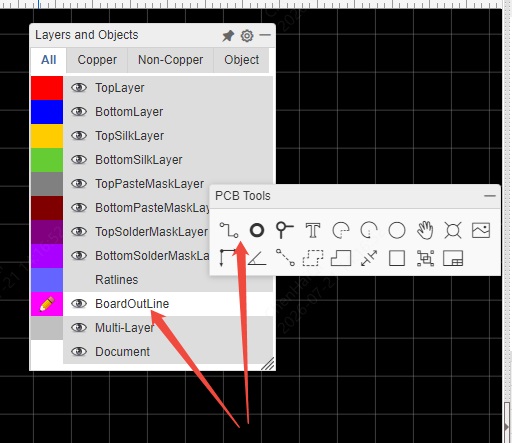The height and width of the screenshot is (443, 512).
Task: Click the pencil icon on BoardOutLine swatch
Action: coord(47,304)
